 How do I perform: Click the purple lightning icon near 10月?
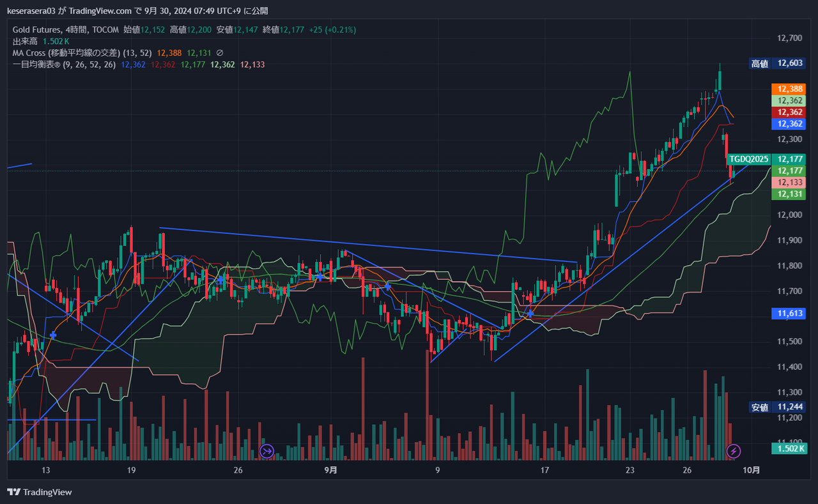click(734, 452)
